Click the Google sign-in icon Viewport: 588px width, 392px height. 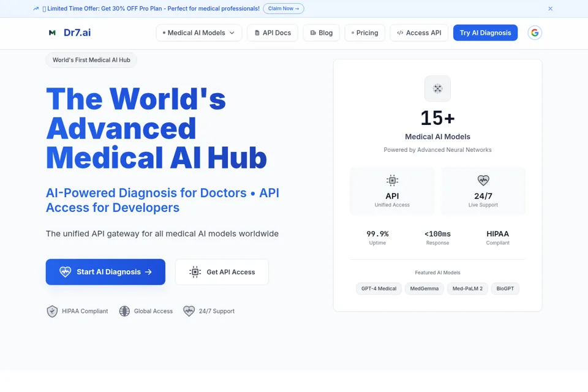(535, 32)
